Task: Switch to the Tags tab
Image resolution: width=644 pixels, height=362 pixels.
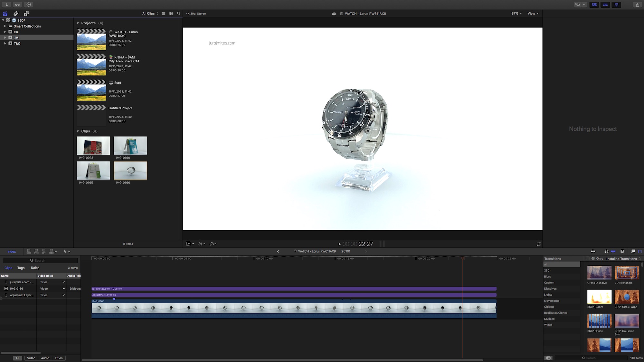Action: 21,268
